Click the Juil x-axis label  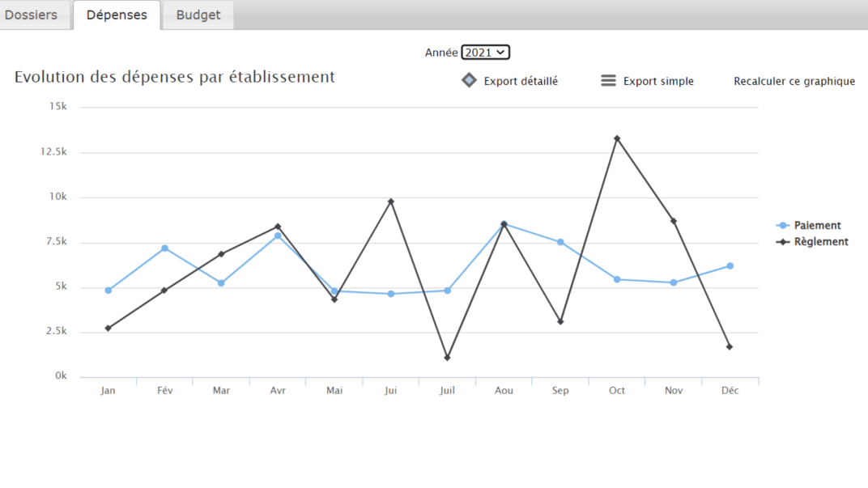point(447,391)
